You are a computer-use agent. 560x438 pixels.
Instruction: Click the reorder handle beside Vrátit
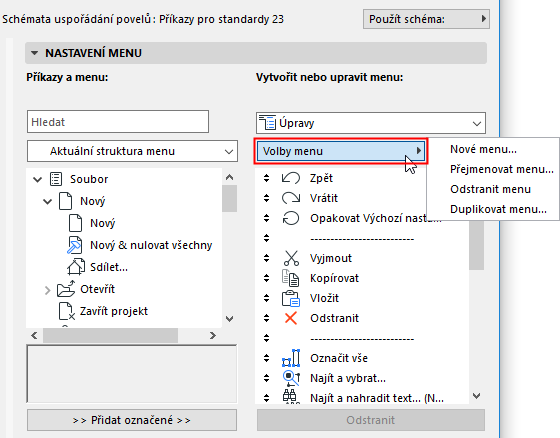click(x=266, y=198)
